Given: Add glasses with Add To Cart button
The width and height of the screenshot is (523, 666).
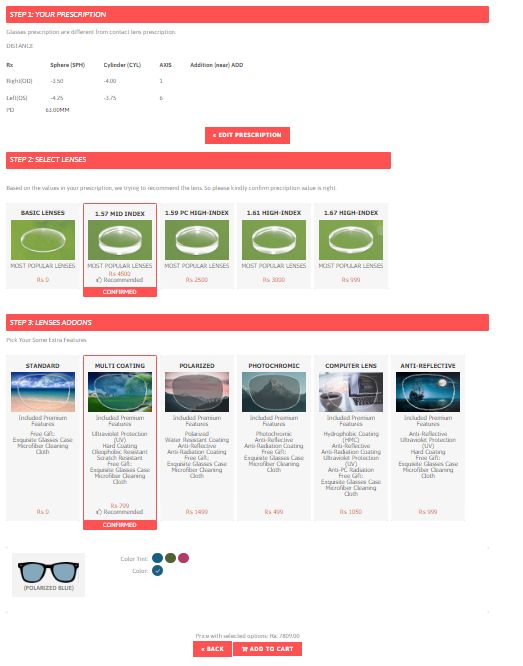Looking at the screenshot, I should [268, 649].
